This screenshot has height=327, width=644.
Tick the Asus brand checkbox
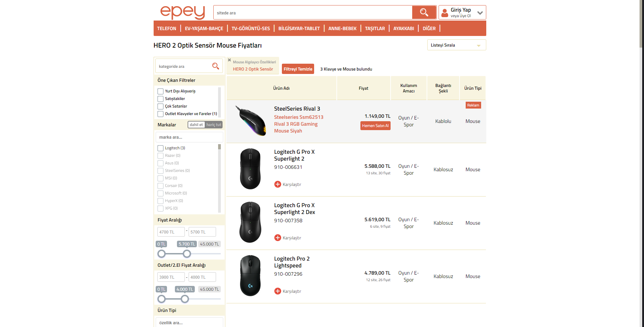pyautogui.click(x=160, y=163)
